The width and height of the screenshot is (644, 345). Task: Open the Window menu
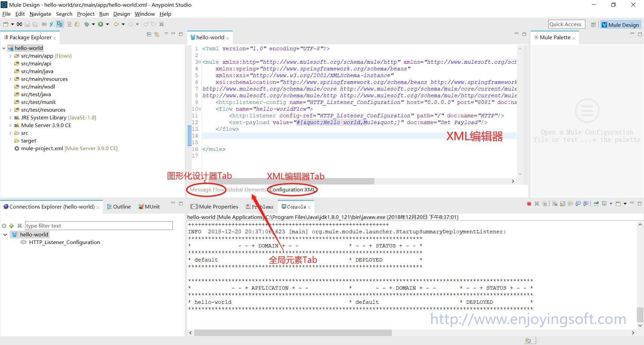(145, 14)
